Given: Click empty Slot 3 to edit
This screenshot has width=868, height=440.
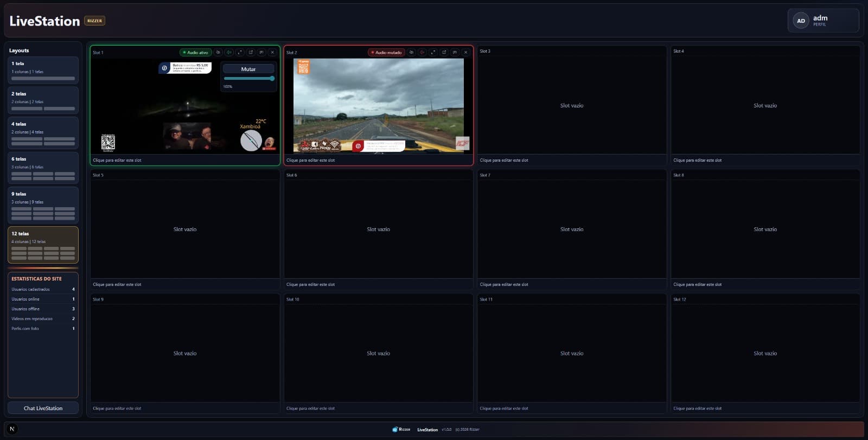Looking at the screenshot, I should click(x=572, y=106).
